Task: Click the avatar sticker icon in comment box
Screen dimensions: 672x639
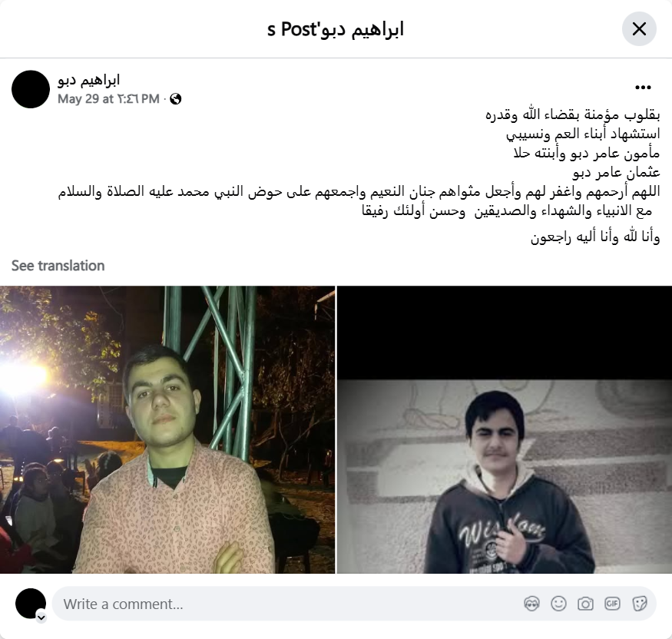Action: coord(531,604)
